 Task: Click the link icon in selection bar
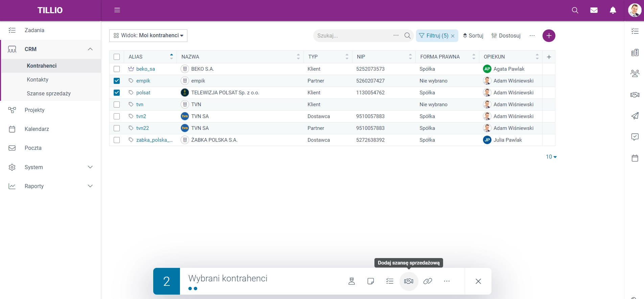point(428,281)
